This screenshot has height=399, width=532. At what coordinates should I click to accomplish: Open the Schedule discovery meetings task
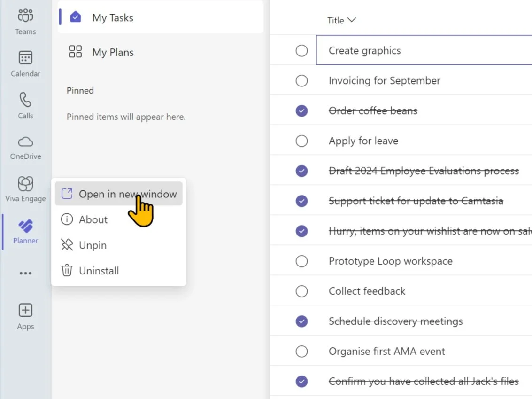(396, 321)
